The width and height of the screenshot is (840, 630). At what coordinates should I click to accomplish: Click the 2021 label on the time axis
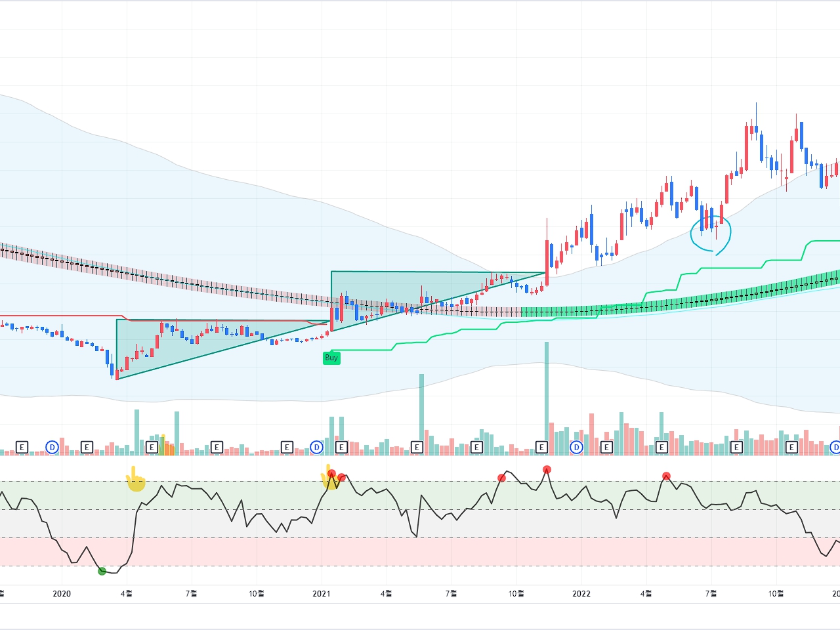[x=322, y=594]
